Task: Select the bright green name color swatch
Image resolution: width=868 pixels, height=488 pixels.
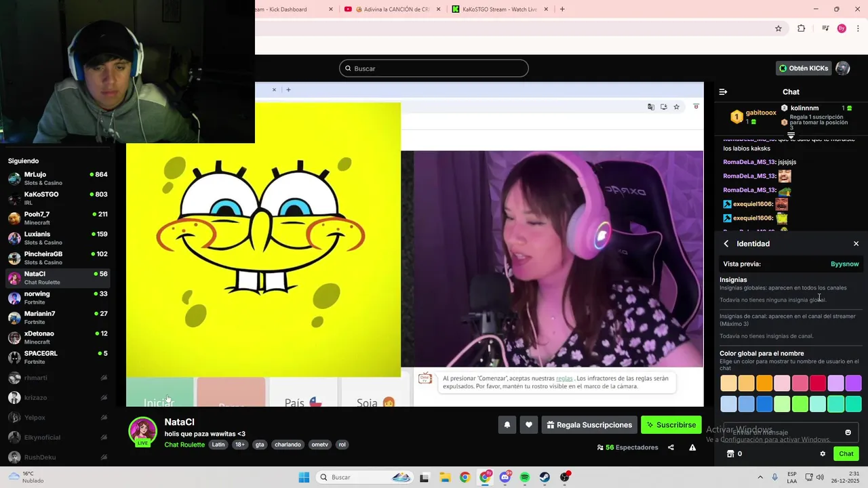Action: tap(800, 405)
